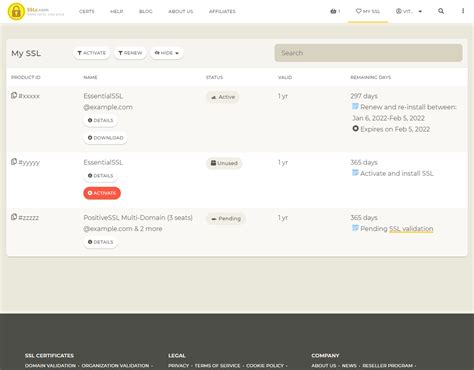Screen dimensions: 474x370
Task: Follow the SSL validation link
Action: [411, 229]
